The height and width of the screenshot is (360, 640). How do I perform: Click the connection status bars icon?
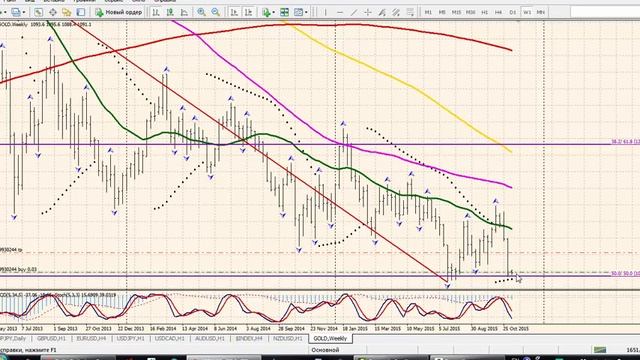[x=600, y=350]
